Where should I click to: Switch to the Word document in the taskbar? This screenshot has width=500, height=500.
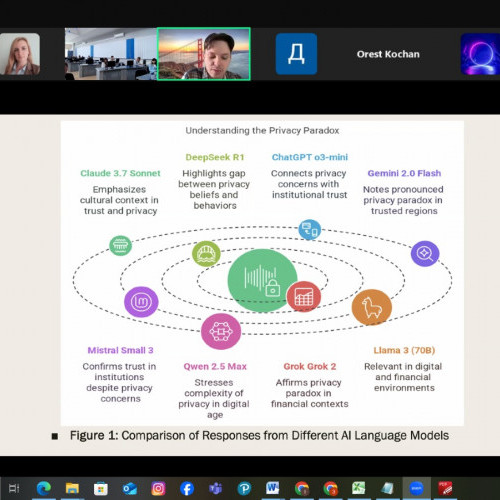click(273, 489)
